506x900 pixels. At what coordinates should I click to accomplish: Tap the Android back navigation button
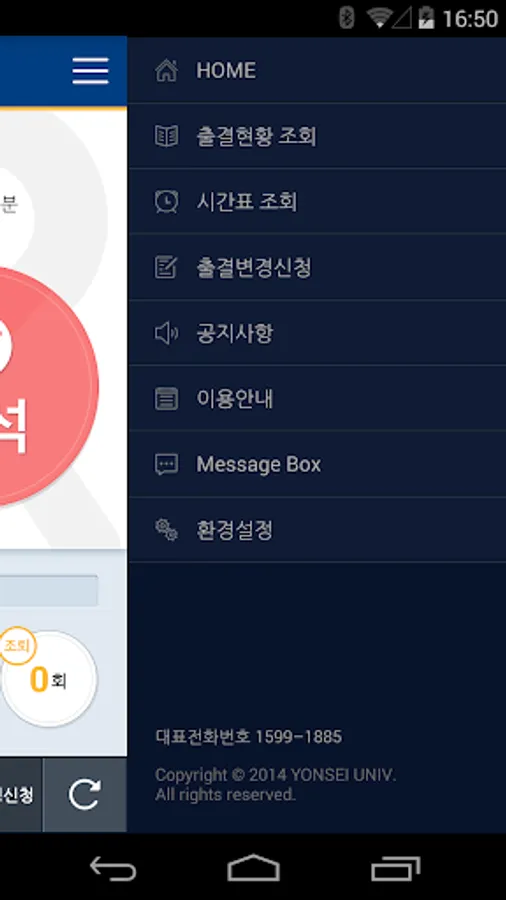click(113, 868)
